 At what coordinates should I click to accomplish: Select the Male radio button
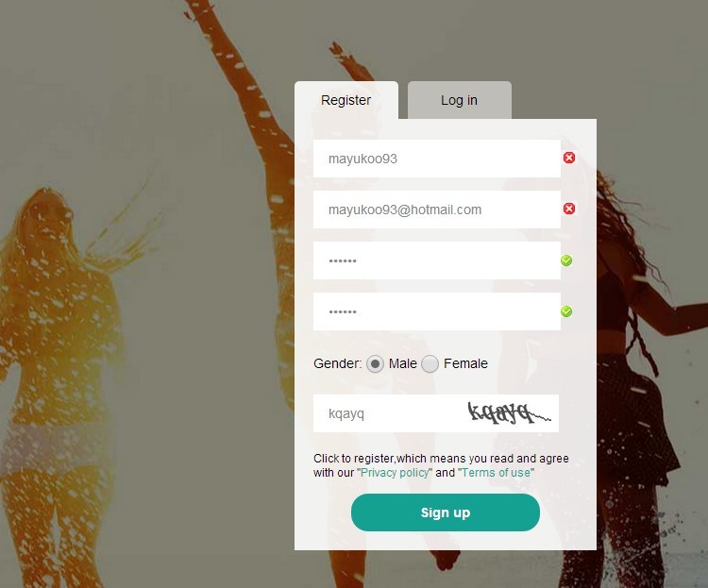pyautogui.click(x=375, y=363)
